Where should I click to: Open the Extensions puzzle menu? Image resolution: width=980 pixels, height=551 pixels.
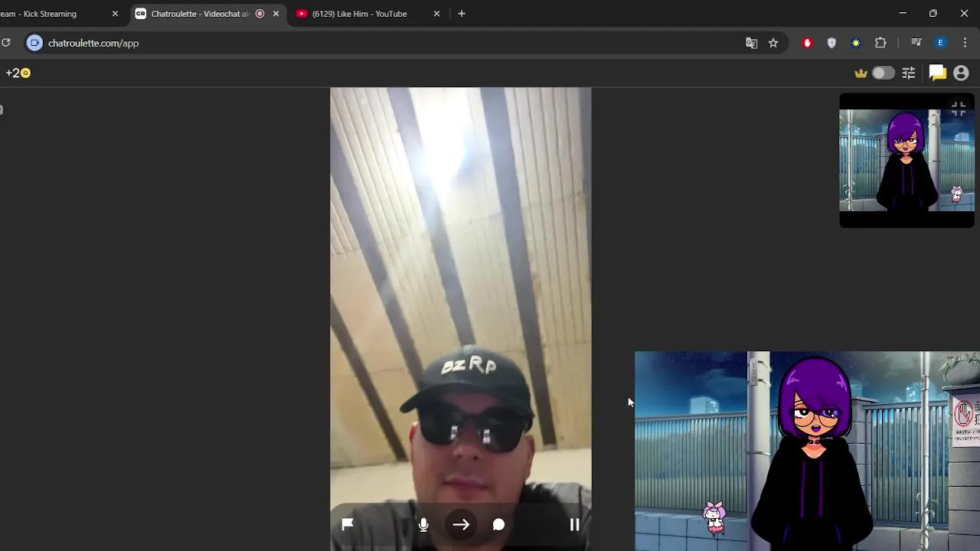coord(880,43)
